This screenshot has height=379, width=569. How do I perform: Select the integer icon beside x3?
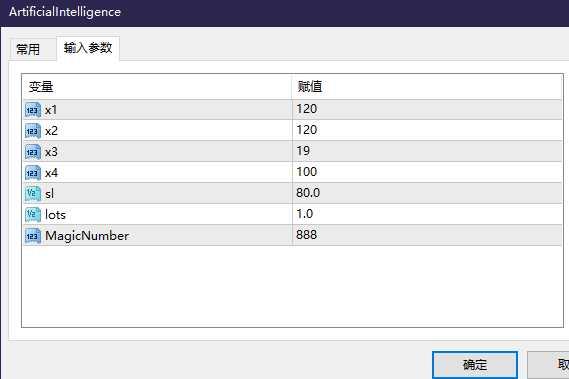point(33,152)
